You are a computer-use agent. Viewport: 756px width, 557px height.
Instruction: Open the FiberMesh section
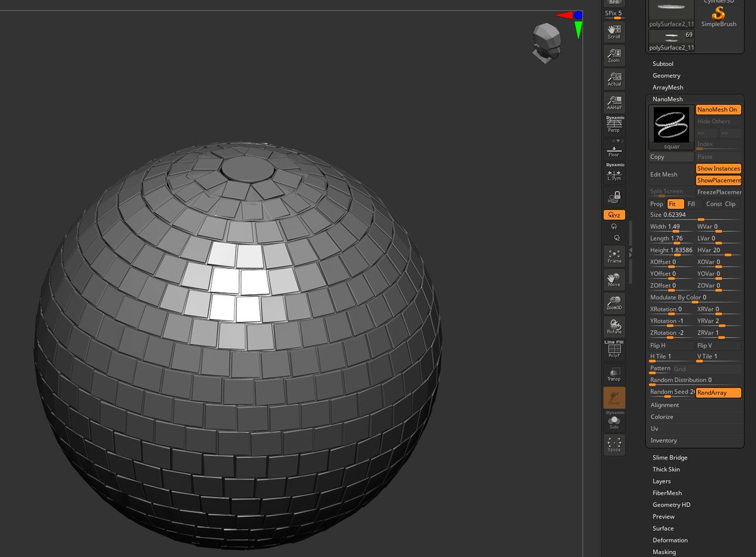[x=667, y=493]
